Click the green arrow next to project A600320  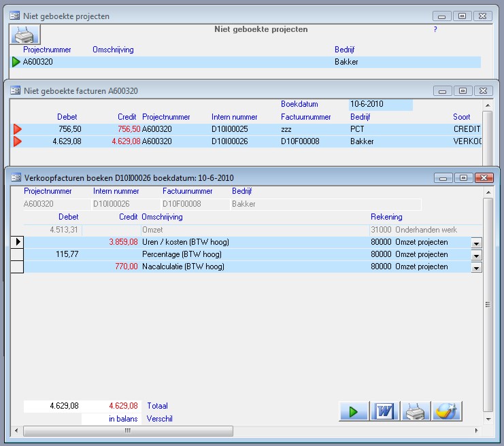(16, 62)
